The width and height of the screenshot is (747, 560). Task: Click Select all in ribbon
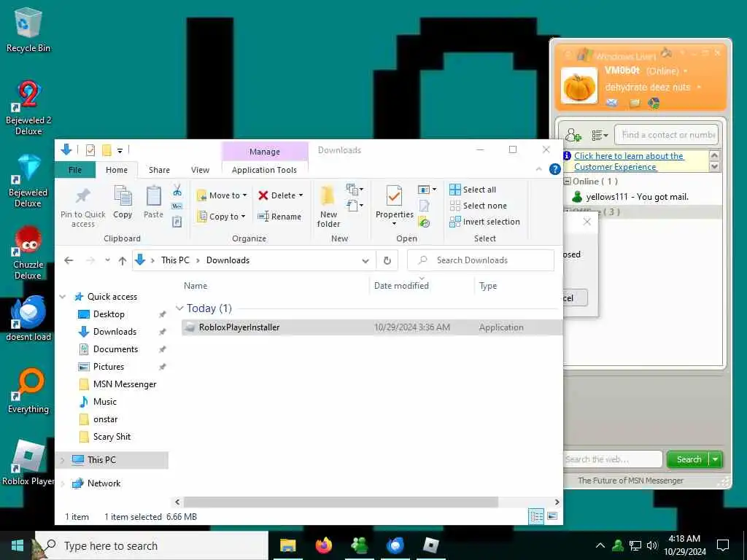pyautogui.click(x=473, y=190)
